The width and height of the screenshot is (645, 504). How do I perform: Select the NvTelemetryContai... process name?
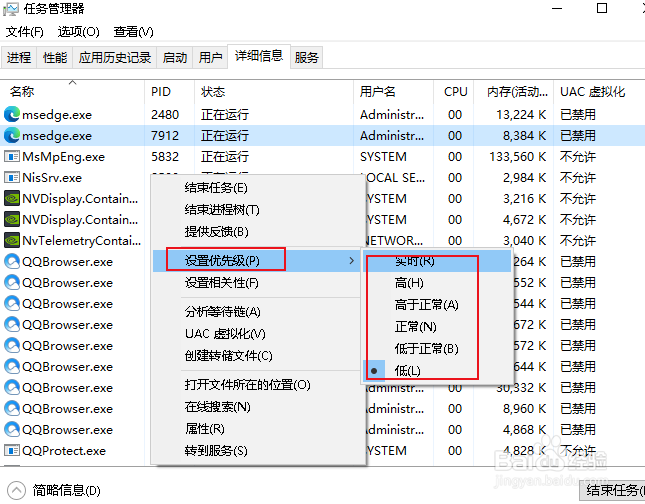click(81, 240)
